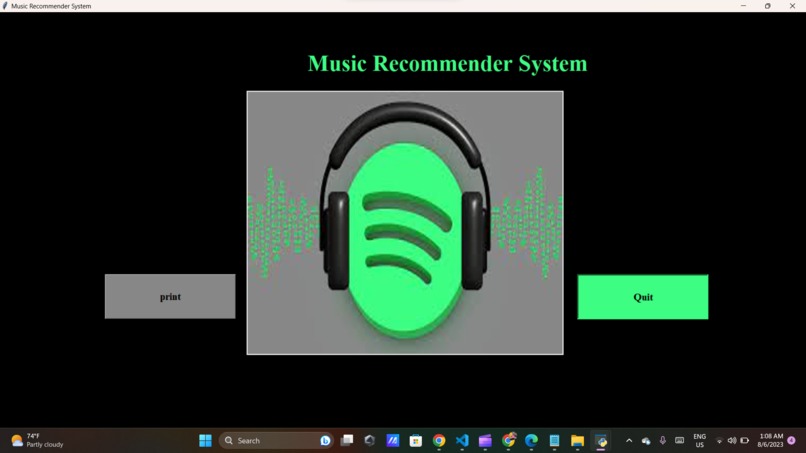
Task: Click the battery tray icon
Action: (x=745, y=441)
